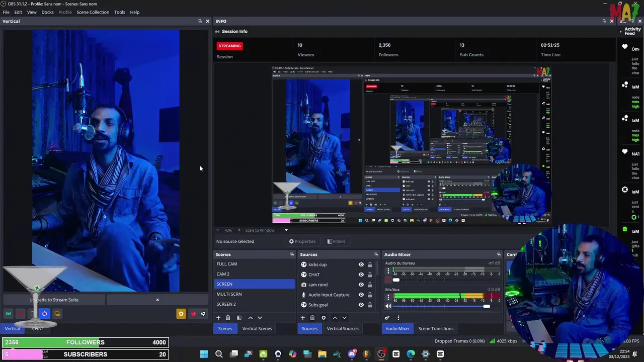Open scene filters icon in Scenes toolbar
The height and width of the screenshot is (362, 644).
239,318
